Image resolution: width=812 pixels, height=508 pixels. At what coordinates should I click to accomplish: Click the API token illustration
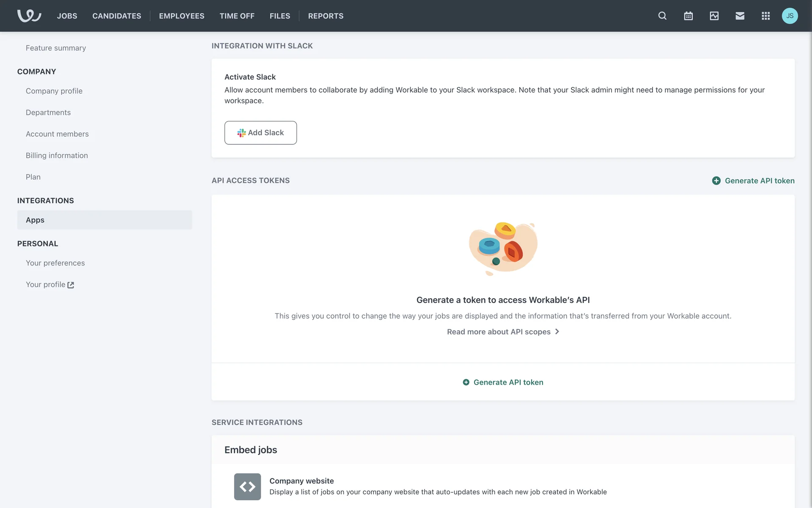click(x=503, y=248)
